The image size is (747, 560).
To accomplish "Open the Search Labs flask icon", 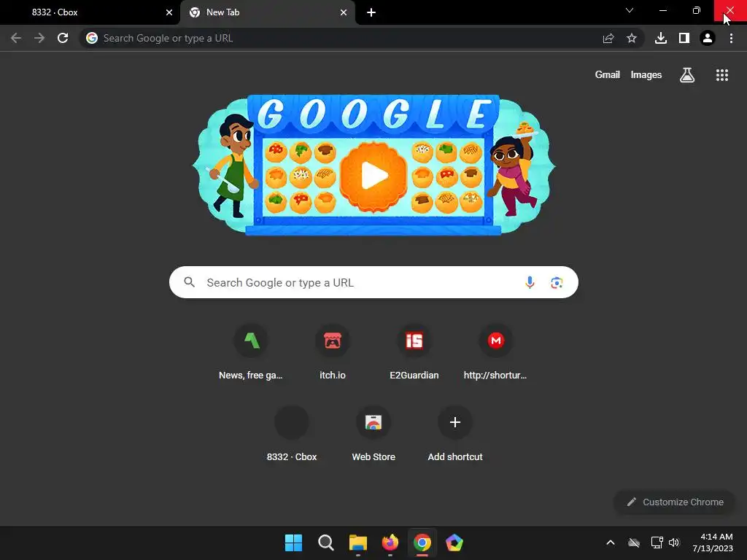I will pos(687,75).
